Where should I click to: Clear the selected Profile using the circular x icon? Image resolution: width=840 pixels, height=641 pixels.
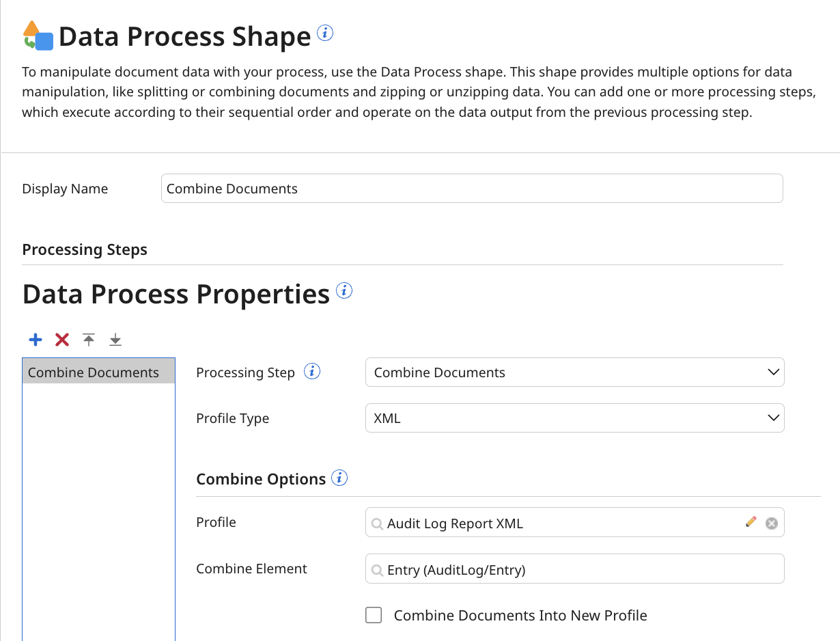(x=772, y=522)
